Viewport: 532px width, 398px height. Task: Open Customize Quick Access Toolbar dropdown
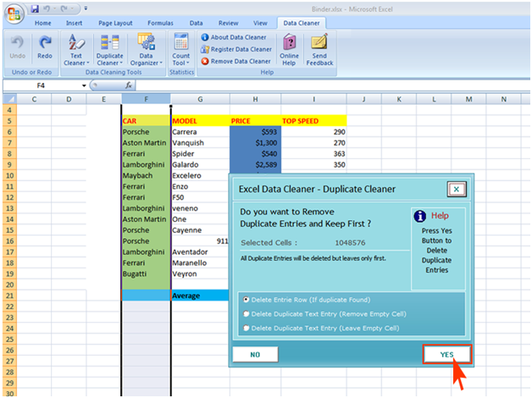pos(86,8)
